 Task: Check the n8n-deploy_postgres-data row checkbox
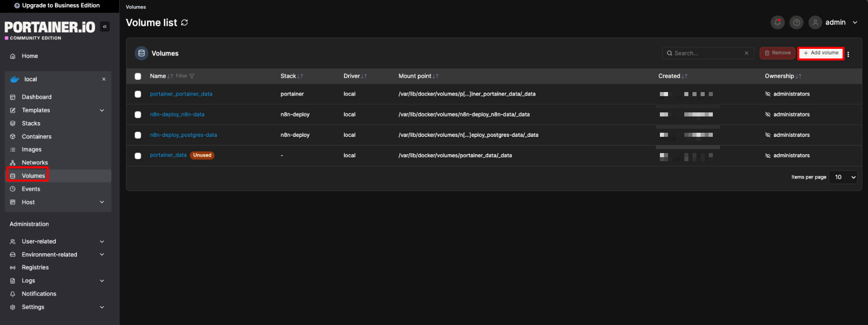tap(138, 135)
